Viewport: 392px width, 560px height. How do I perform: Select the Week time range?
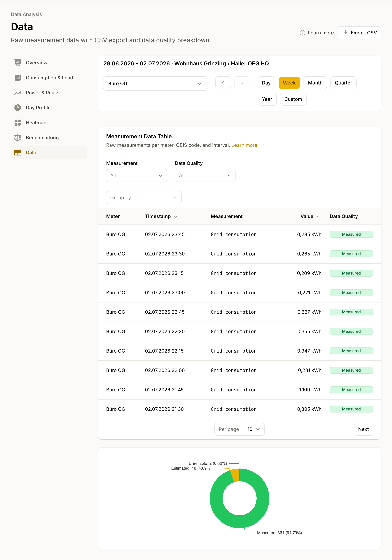pos(289,83)
